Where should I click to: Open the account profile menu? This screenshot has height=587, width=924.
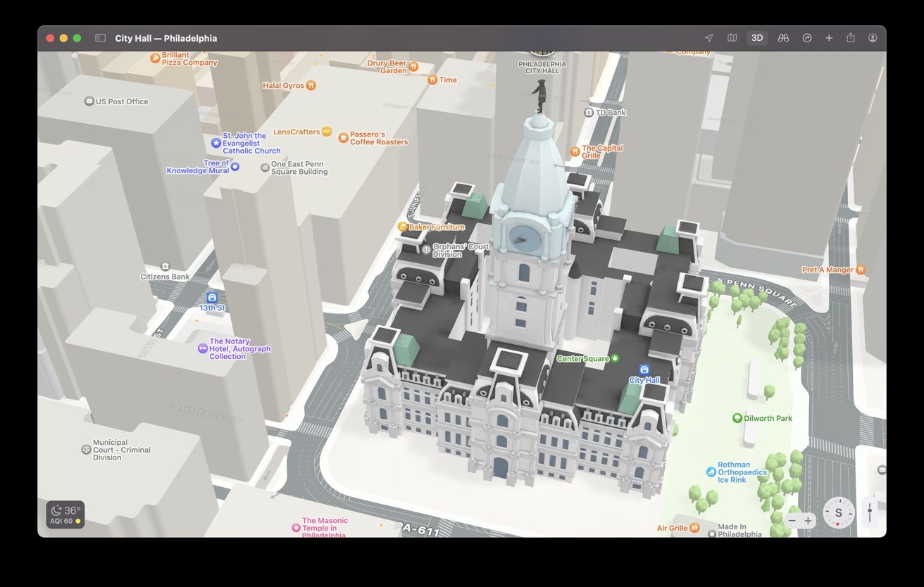point(873,38)
